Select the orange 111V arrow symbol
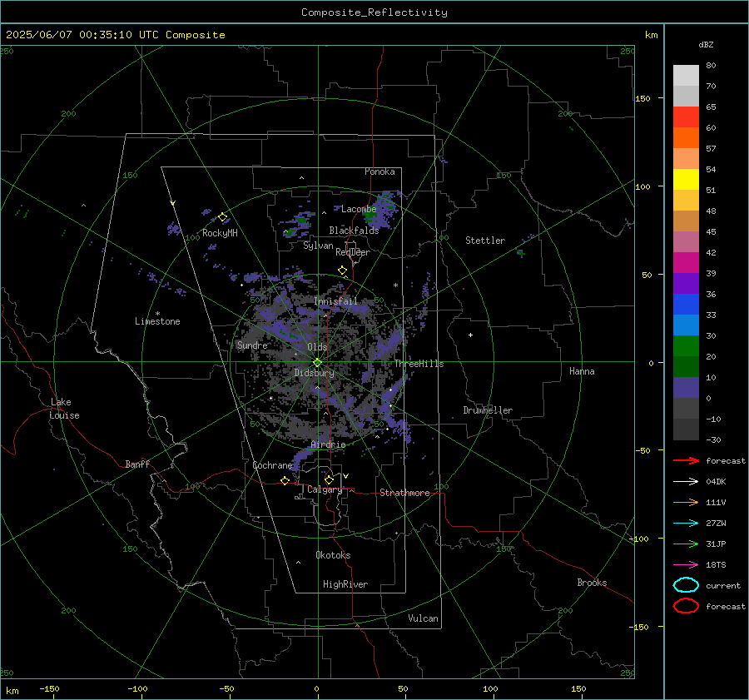This screenshot has height=700, width=749. click(x=686, y=502)
